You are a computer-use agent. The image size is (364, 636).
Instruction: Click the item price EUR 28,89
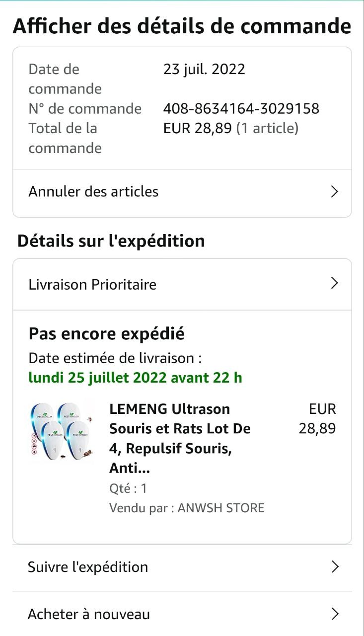(x=318, y=418)
